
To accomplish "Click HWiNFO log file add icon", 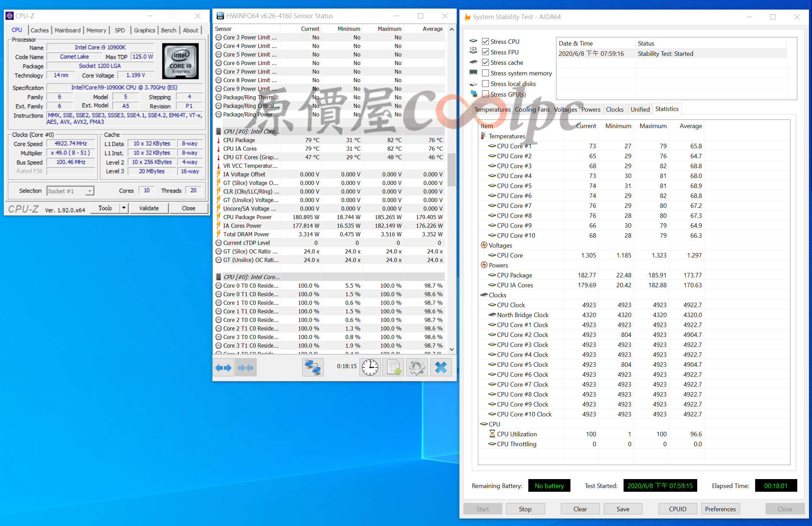I will (x=393, y=367).
